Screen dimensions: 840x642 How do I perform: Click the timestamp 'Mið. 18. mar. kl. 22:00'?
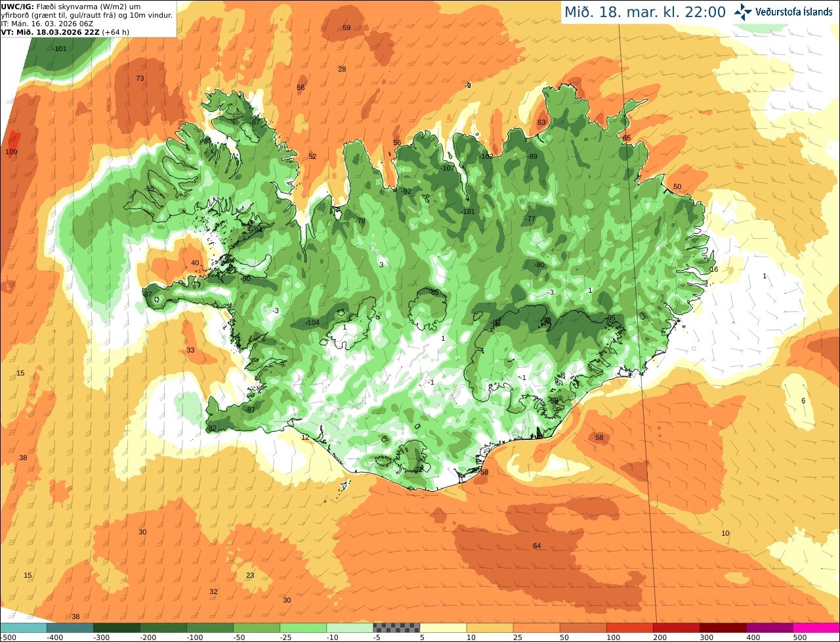click(x=645, y=12)
